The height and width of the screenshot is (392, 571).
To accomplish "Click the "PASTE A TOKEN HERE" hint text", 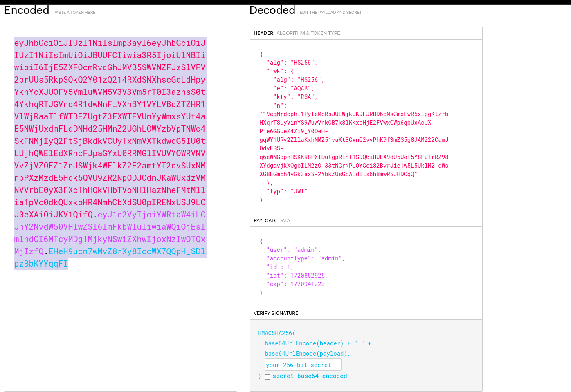I will tap(74, 12).
